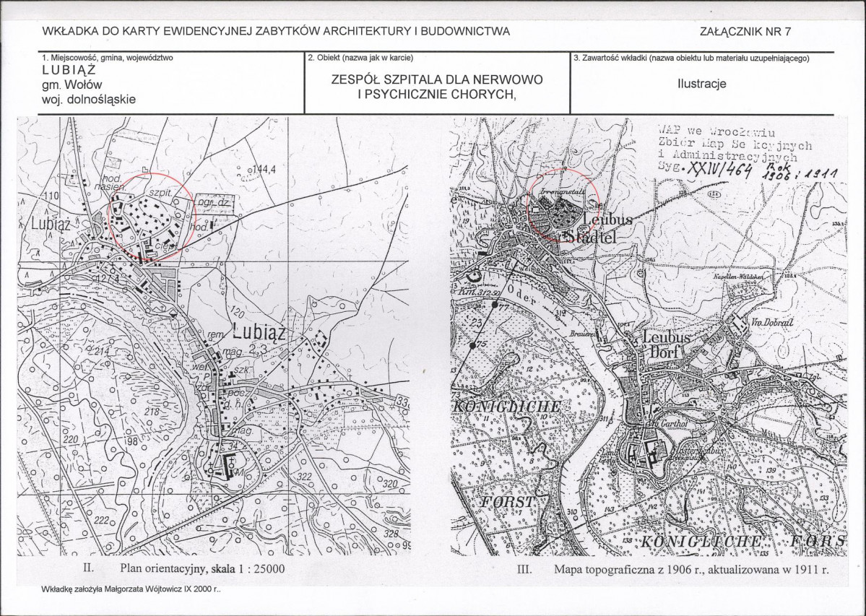Click the '144,4' elevation point on left map
The height and width of the screenshot is (616, 866).
click(260, 170)
